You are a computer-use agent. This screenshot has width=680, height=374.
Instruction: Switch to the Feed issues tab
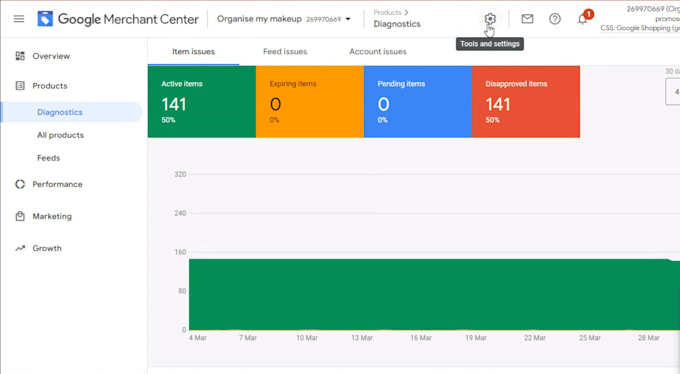click(285, 52)
